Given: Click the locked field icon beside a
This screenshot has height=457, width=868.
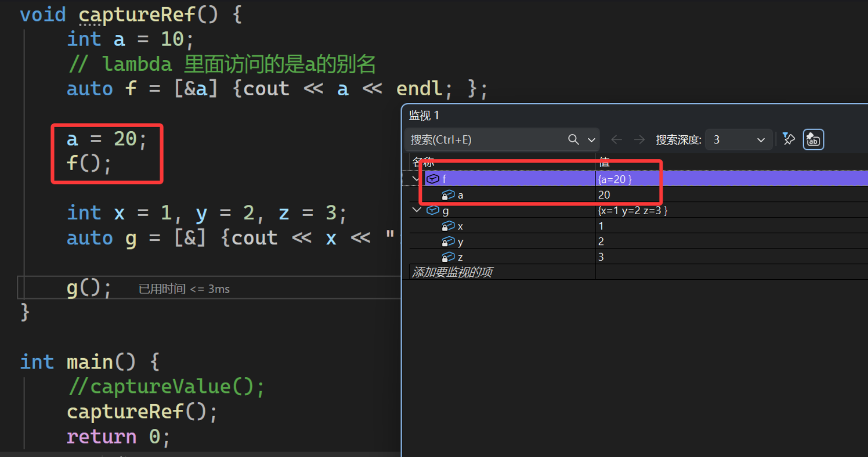Looking at the screenshot, I should 448,195.
